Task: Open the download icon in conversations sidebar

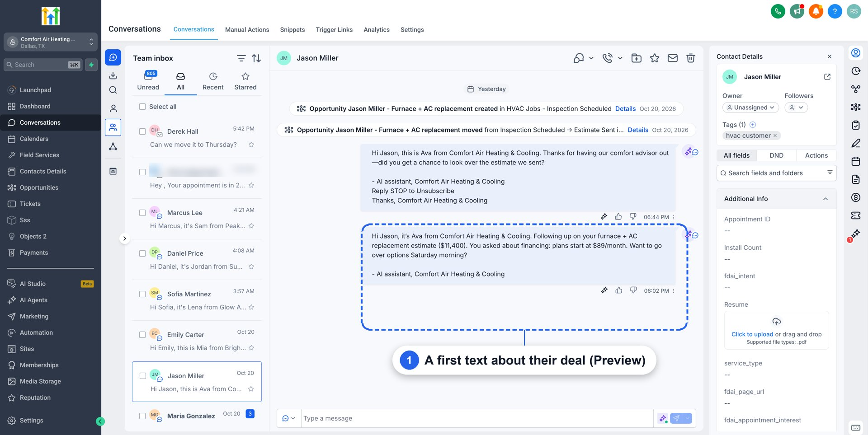Action: click(113, 75)
